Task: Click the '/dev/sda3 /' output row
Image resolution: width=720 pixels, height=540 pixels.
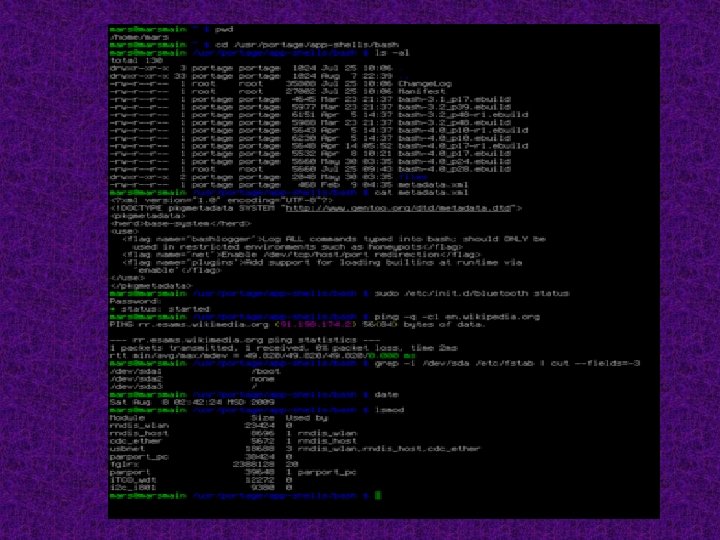Action: tap(184, 387)
